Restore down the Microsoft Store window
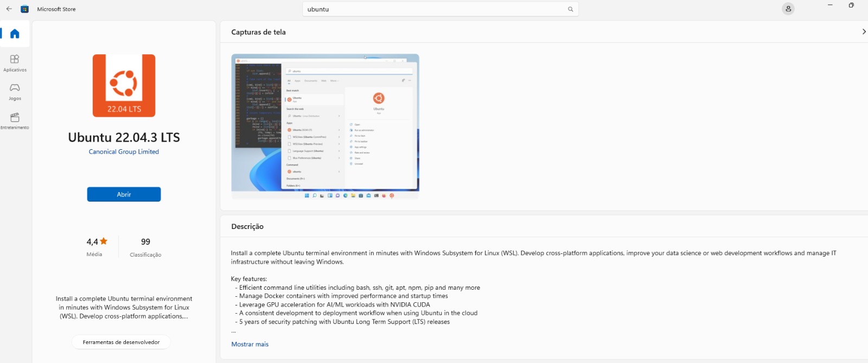Viewport: 868px width, 363px height. click(851, 5)
